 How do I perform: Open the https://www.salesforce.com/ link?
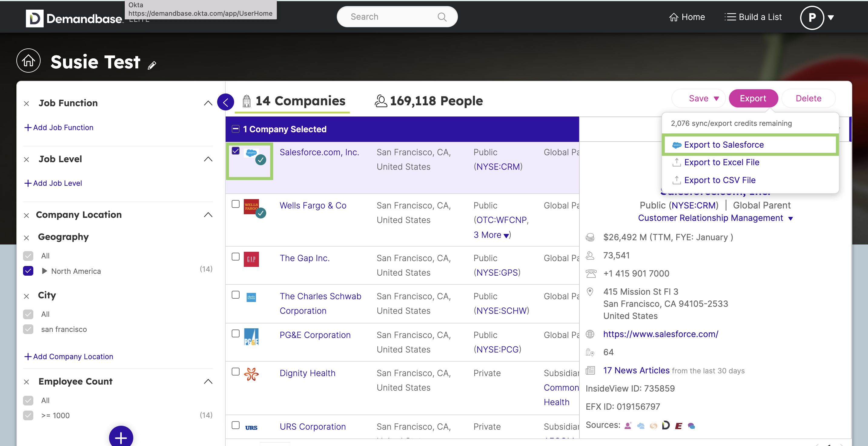(661, 334)
